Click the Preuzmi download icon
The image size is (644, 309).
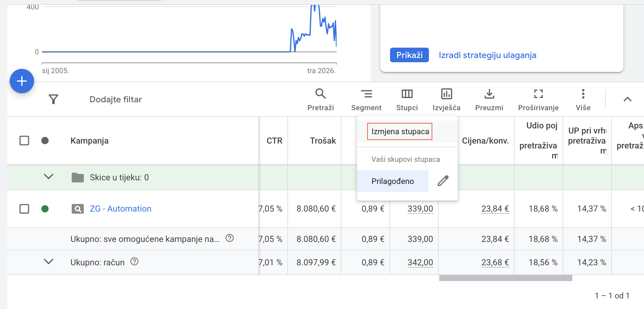pos(489,94)
